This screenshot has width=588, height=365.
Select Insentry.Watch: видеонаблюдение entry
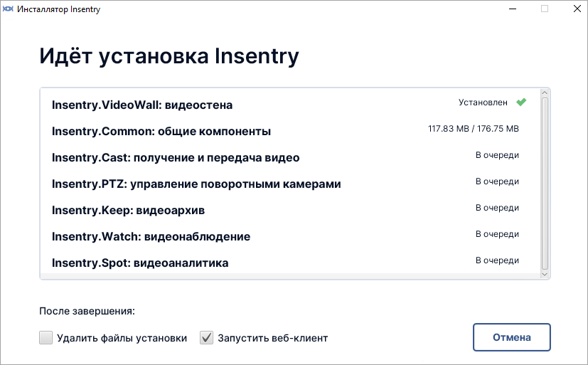click(290, 236)
